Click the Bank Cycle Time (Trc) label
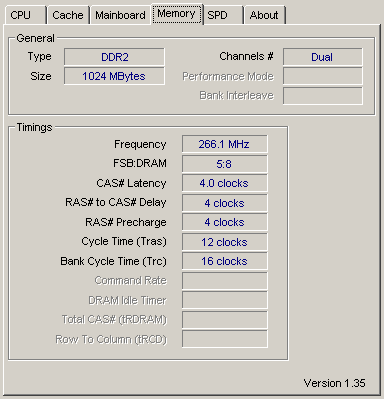Viewport: 384px width, 399px height. [x=113, y=261]
